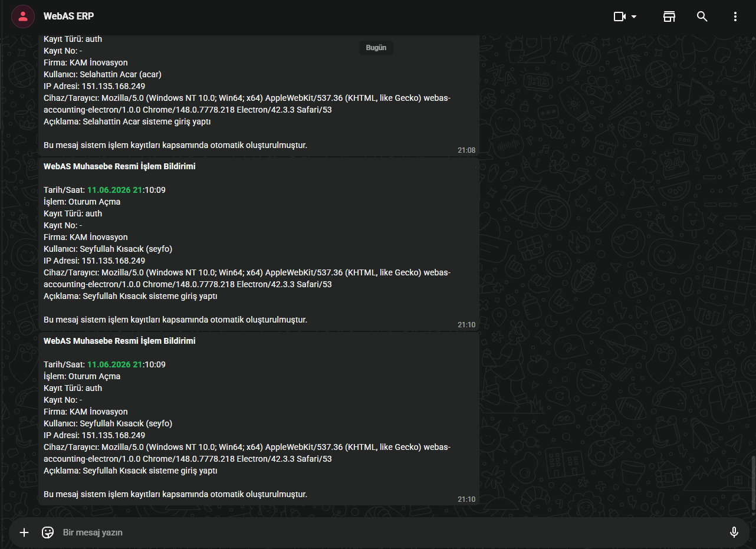Click "Açıklama: Selahattin Acar sisteme giriş yaptı" line

click(x=127, y=121)
